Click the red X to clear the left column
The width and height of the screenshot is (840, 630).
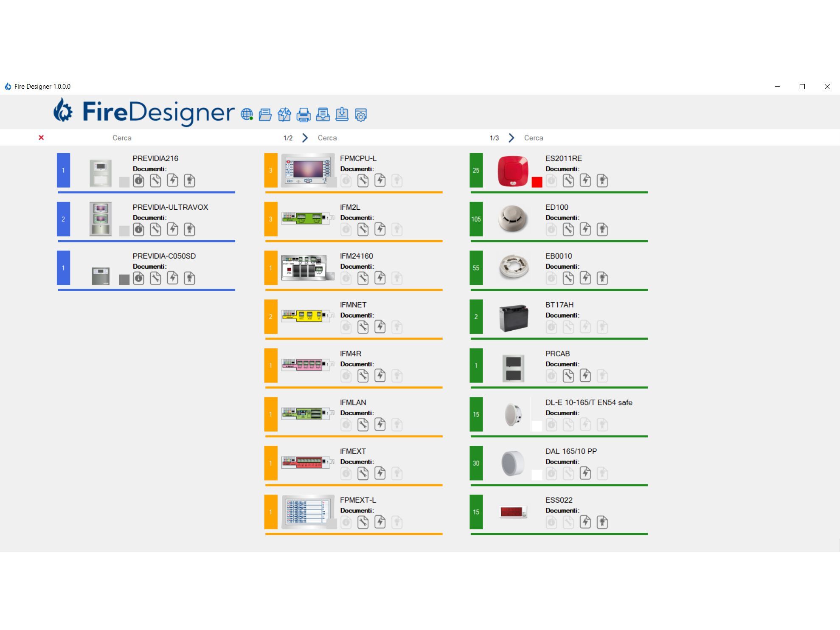coord(41,138)
